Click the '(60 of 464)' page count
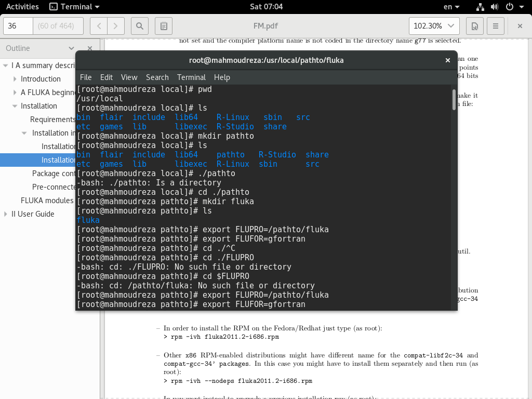The image size is (532, 399). [56, 26]
